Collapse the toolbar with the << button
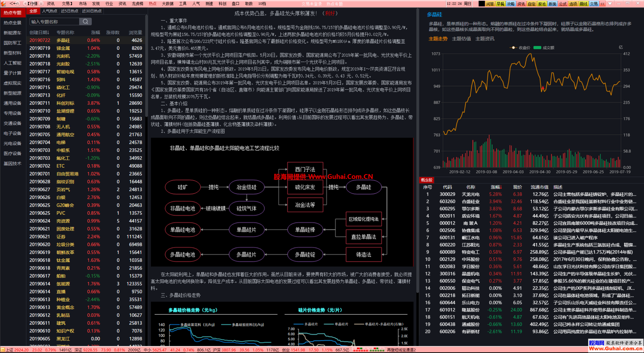 (602, 4)
